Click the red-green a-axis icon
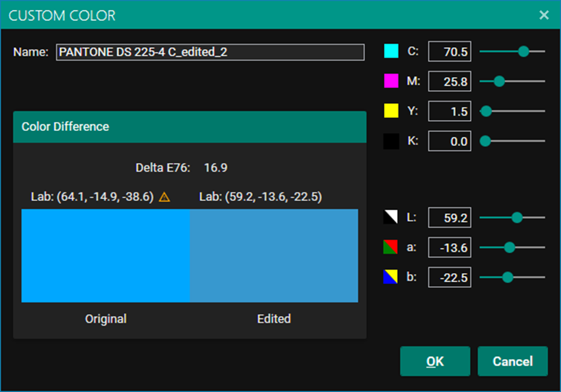 point(391,247)
